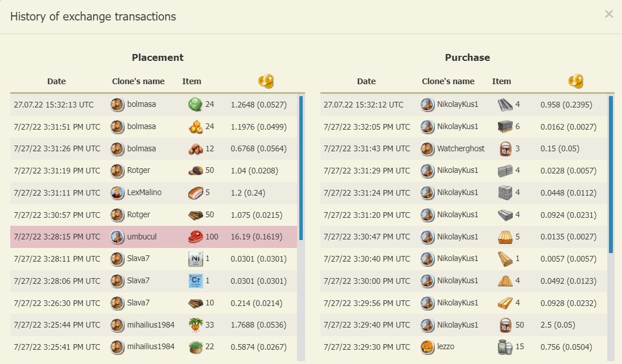Screen dimensions: 622x364
Task: Click the Date column header under Placement
Action: click(56, 81)
